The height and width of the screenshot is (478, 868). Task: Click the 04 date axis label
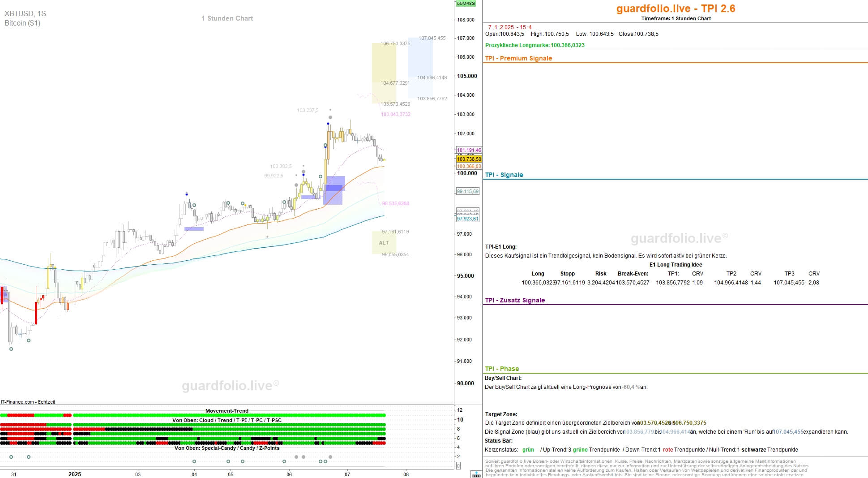[194, 474]
